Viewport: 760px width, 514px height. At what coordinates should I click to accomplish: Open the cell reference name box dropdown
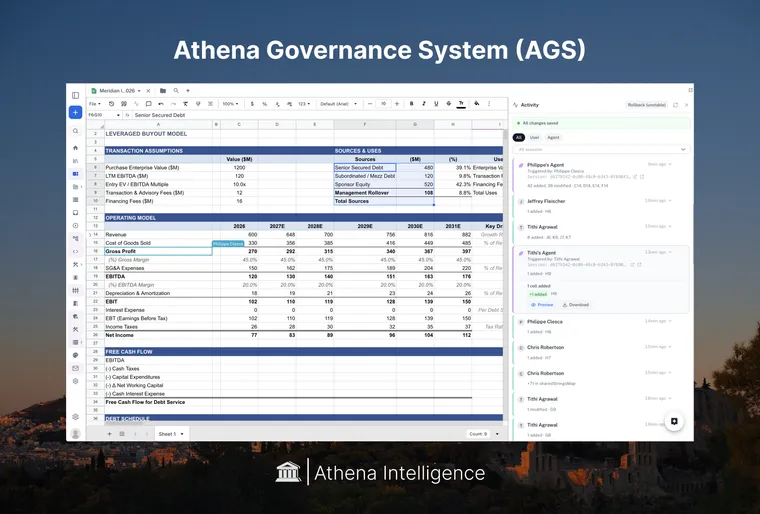point(118,115)
